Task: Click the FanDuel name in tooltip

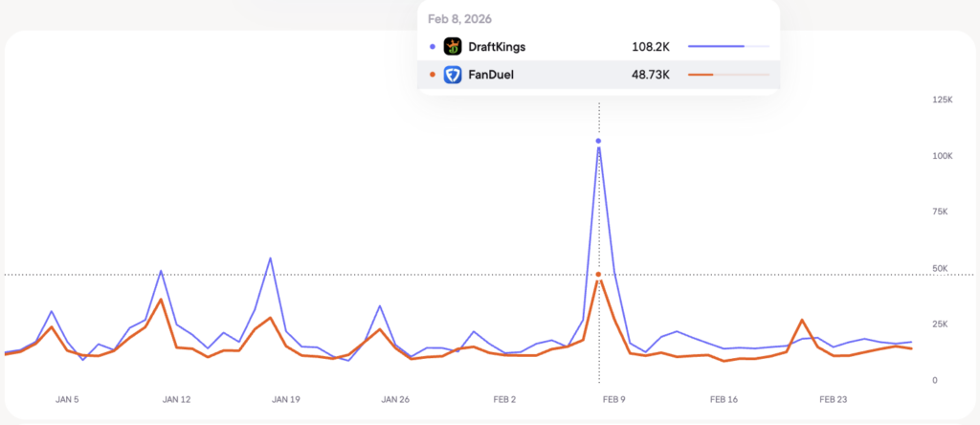Action: (x=489, y=75)
